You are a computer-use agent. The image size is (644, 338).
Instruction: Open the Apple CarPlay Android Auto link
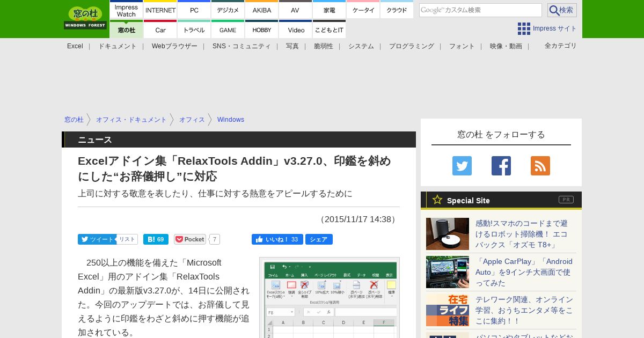pyautogui.click(x=524, y=272)
